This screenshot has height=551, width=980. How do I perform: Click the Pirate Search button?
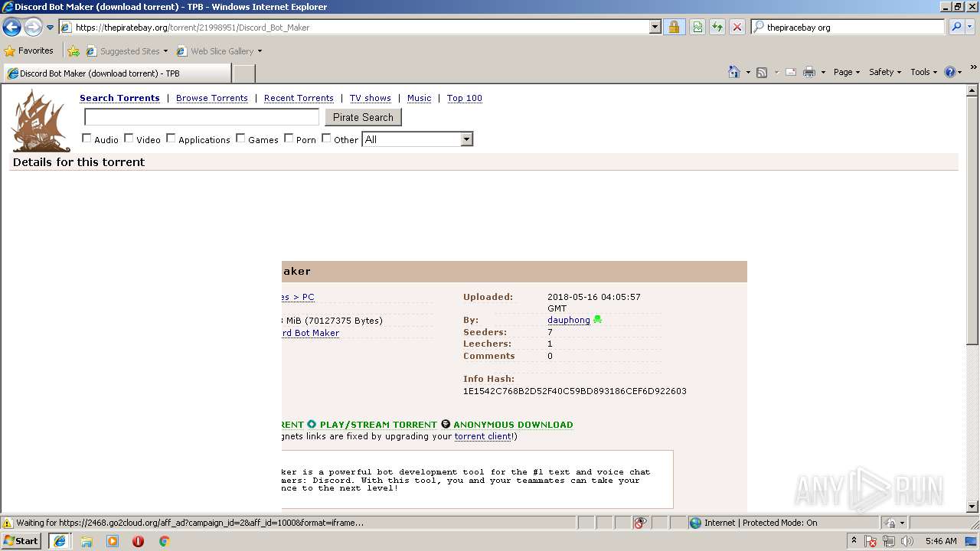coord(363,117)
